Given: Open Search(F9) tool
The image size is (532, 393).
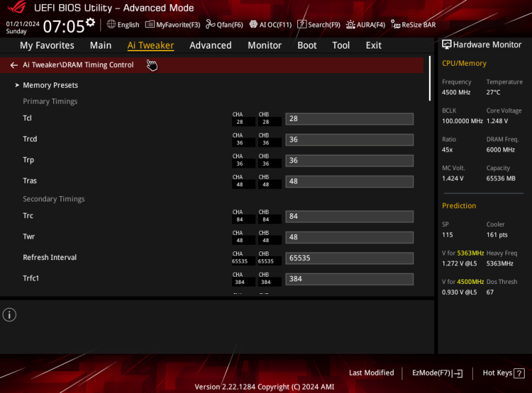Looking at the screenshot, I should (319, 25).
